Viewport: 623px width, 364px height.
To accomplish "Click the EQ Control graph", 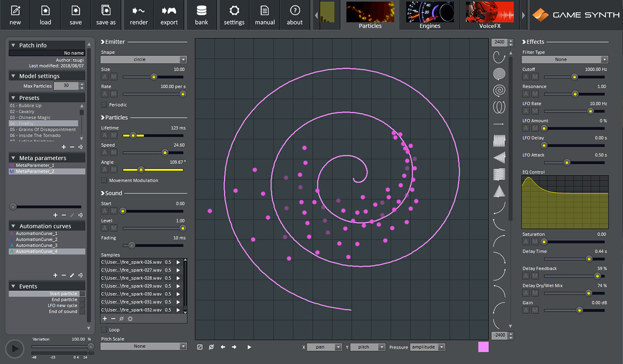I will point(565,202).
